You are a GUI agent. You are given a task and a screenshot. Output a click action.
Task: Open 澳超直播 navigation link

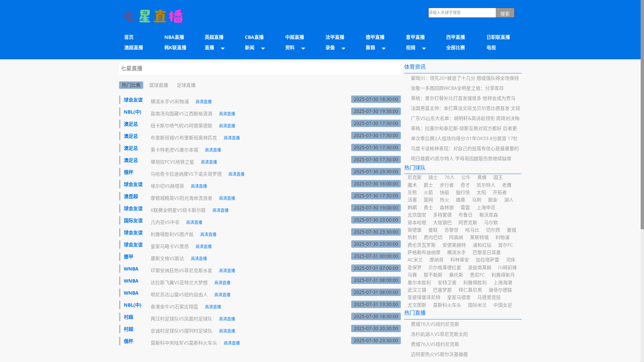[x=133, y=48]
